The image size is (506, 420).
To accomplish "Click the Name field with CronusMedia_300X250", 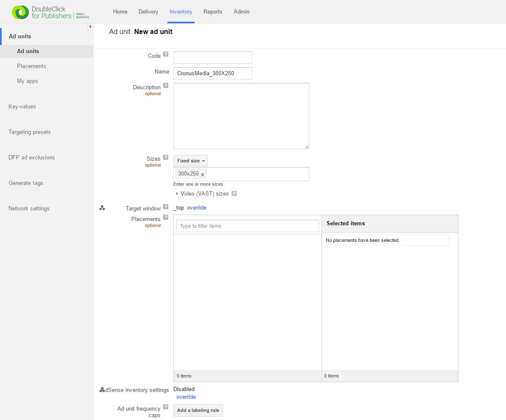I will coord(213,73).
